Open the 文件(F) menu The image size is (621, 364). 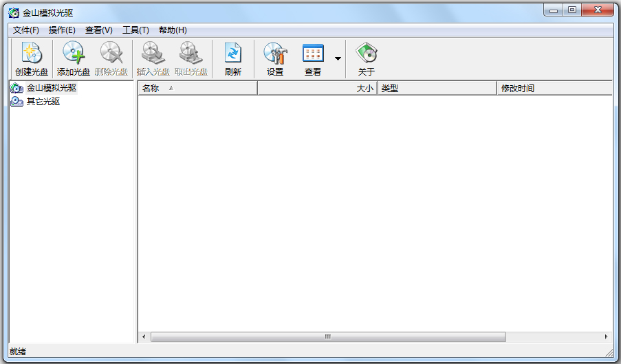(x=26, y=30)
